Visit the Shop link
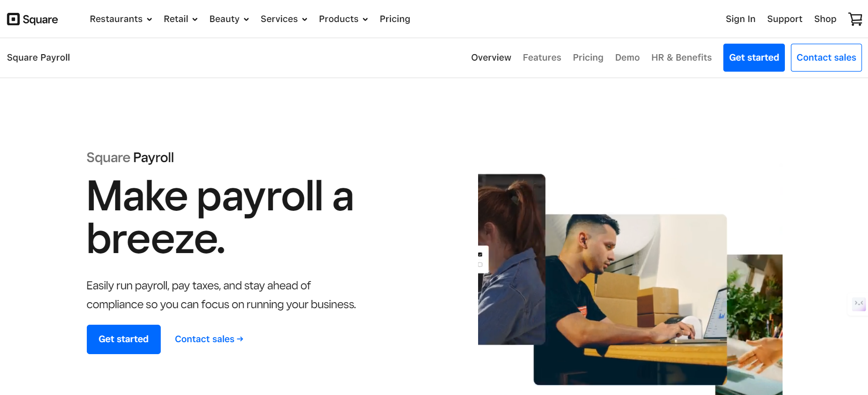 click(825, 19)
